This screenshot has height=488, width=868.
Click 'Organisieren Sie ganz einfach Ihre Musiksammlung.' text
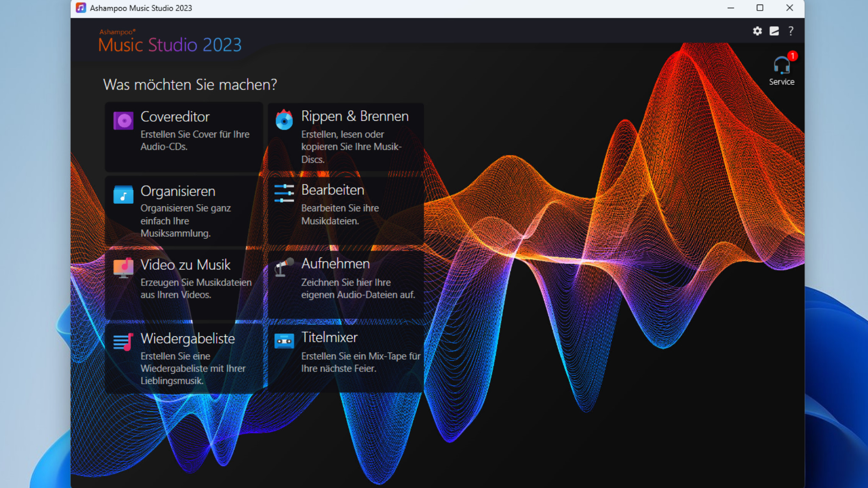[186, 221]
